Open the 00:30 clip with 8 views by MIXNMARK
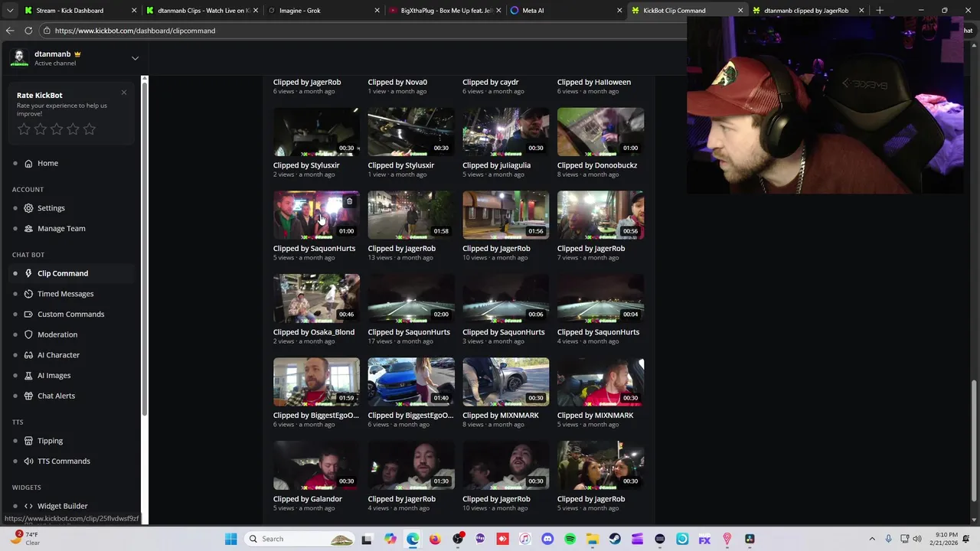980x551 pixels. [x=505, y=382]
